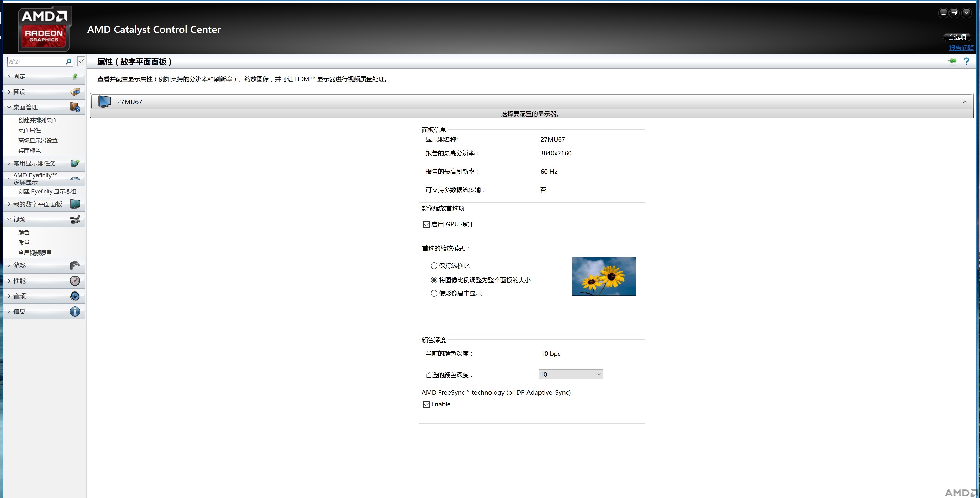
Task: Click the green pin icon near help
Action: click(952, 61)
